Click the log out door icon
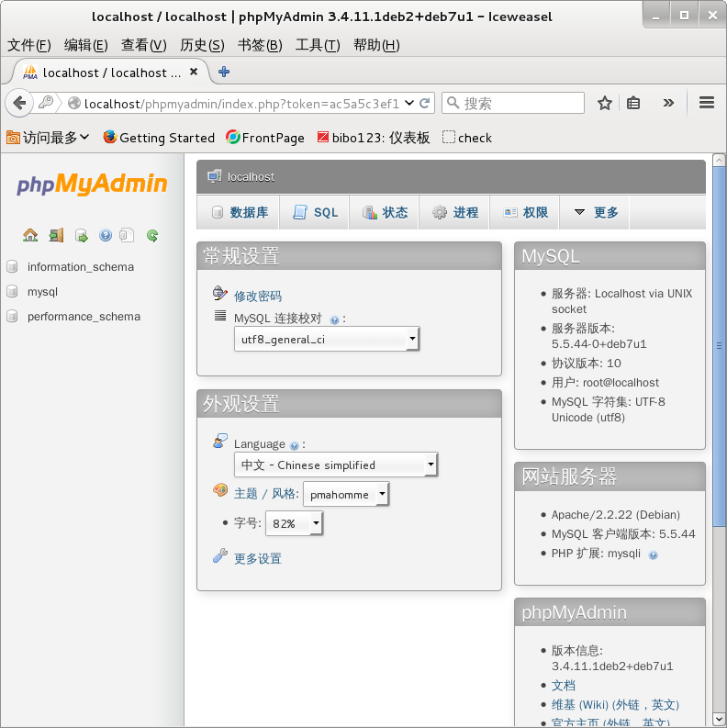This screenshot has width=727, height=728. (56, 235)
